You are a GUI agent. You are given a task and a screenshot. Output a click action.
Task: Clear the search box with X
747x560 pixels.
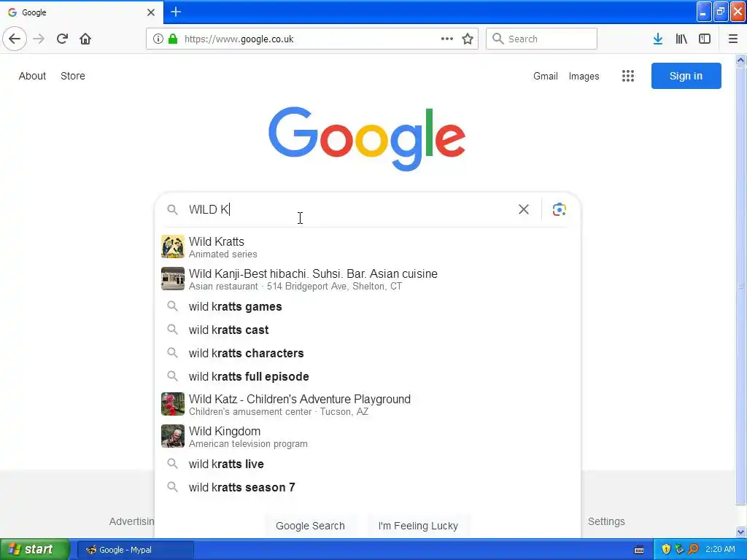click(524, 209)
